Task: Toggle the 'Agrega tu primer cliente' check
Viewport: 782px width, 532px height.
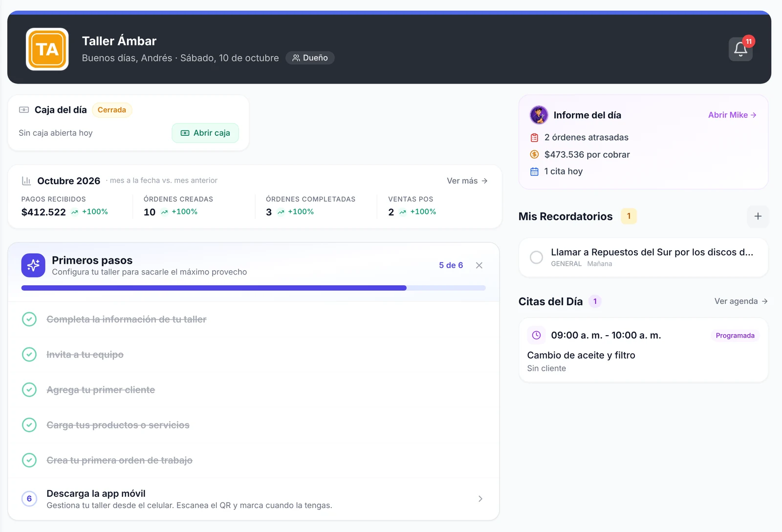Action: (x=29, y=390)
